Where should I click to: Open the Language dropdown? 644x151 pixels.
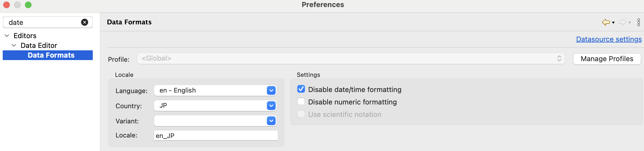[x=271, y=90]
